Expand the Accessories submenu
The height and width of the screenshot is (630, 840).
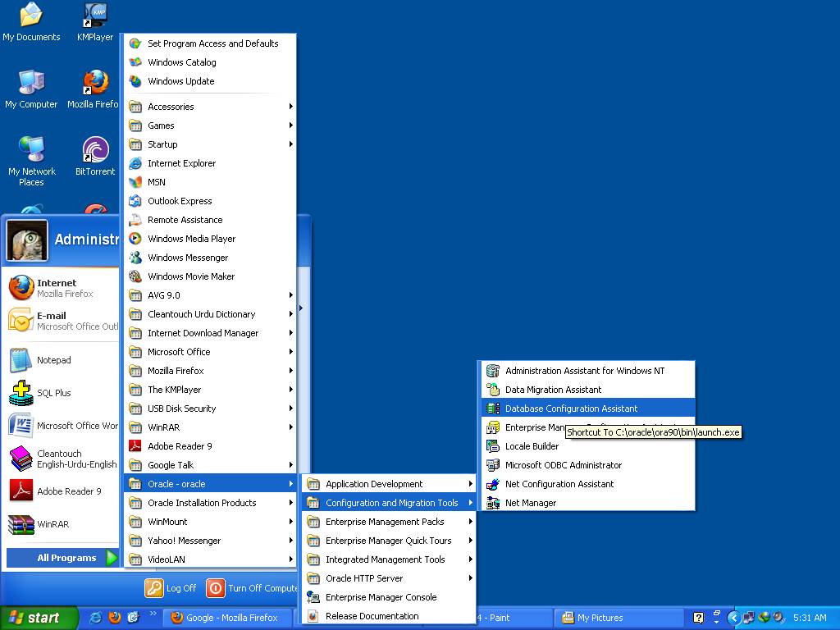pyautogui.click(x=210, y=107)
